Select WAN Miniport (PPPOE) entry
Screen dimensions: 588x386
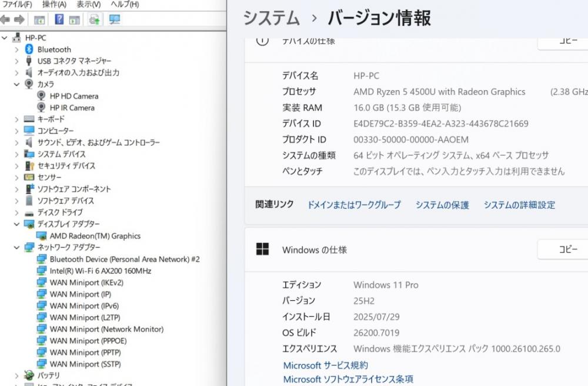(88, 341)
